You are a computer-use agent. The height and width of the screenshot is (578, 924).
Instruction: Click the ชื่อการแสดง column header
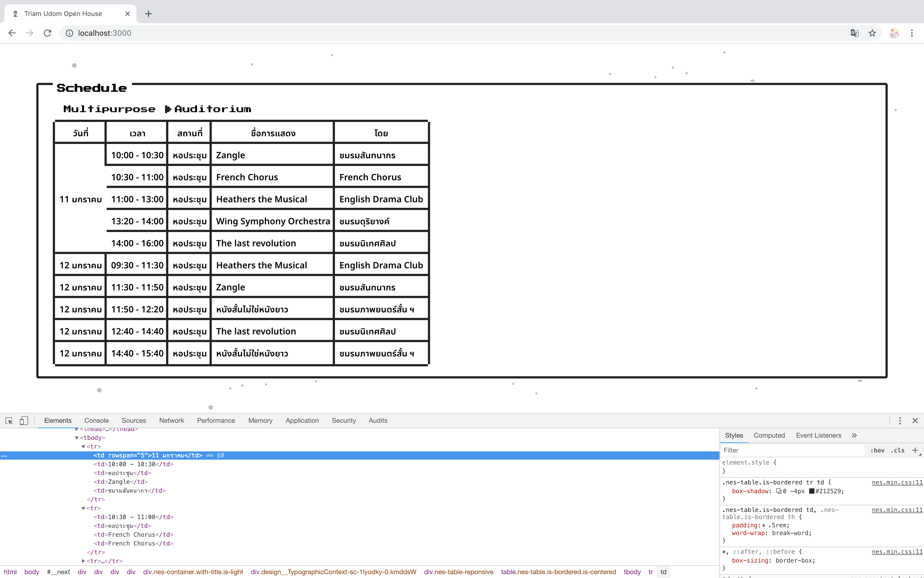(x=273, y=133)
